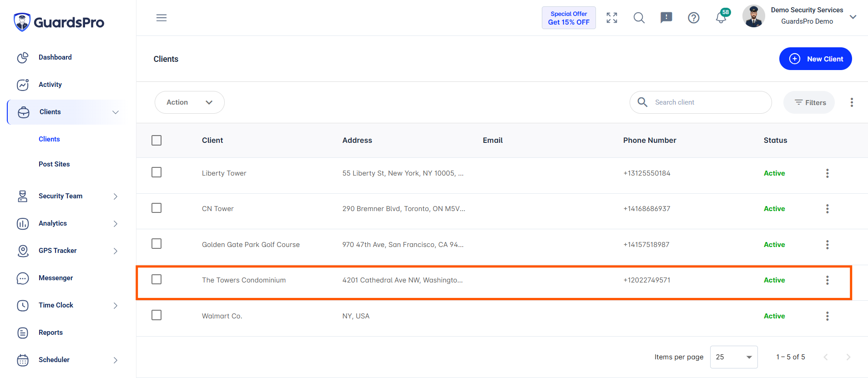Image resolution: width=868 pixels, height=378 pixels.
Task: Click address 55 Liberty St, New York
Action: coord(403,173)
